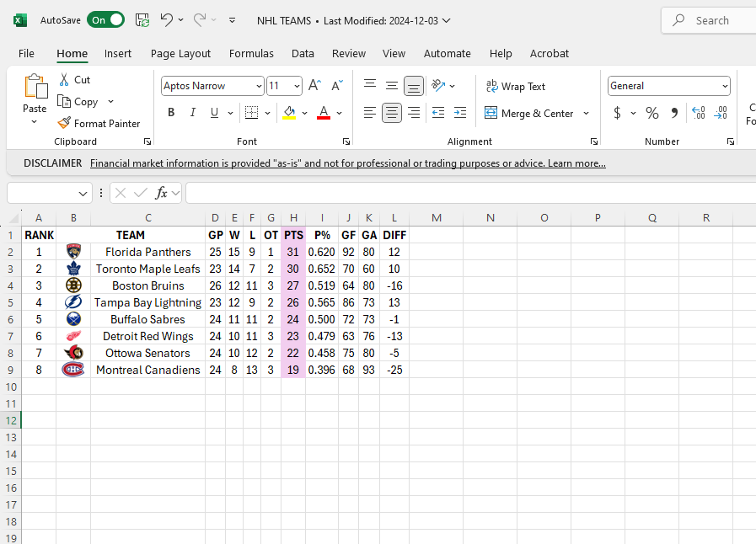Click the yellow fill color swatch

pos(289,113)
